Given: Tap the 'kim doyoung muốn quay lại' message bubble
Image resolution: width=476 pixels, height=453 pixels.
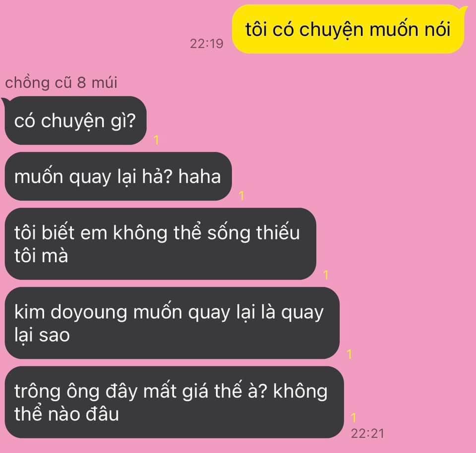Looking at the screenshot, I should click(172, 323).
